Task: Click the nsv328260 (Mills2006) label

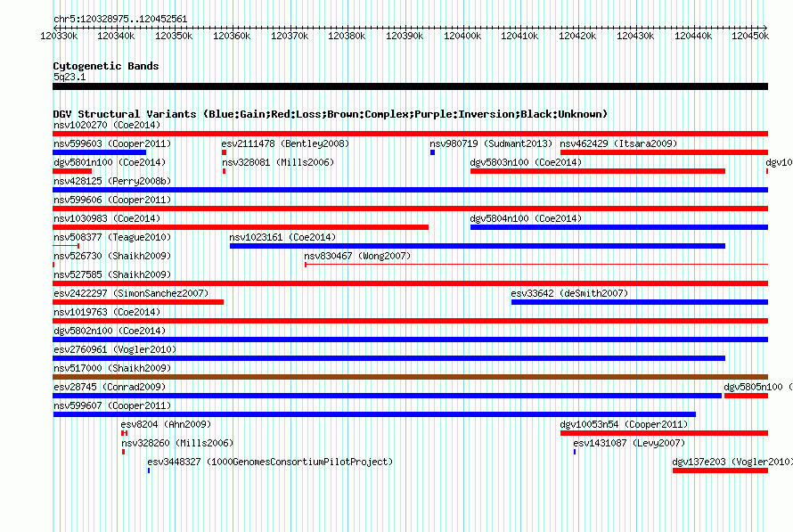Action: [x=177, y=443]
